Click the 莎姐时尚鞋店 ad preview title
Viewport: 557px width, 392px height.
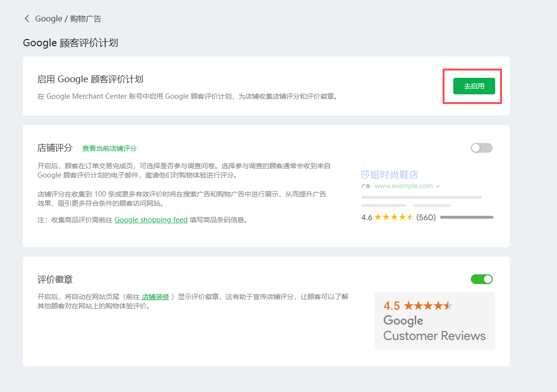pyautogui.click(x=390, y=175)
